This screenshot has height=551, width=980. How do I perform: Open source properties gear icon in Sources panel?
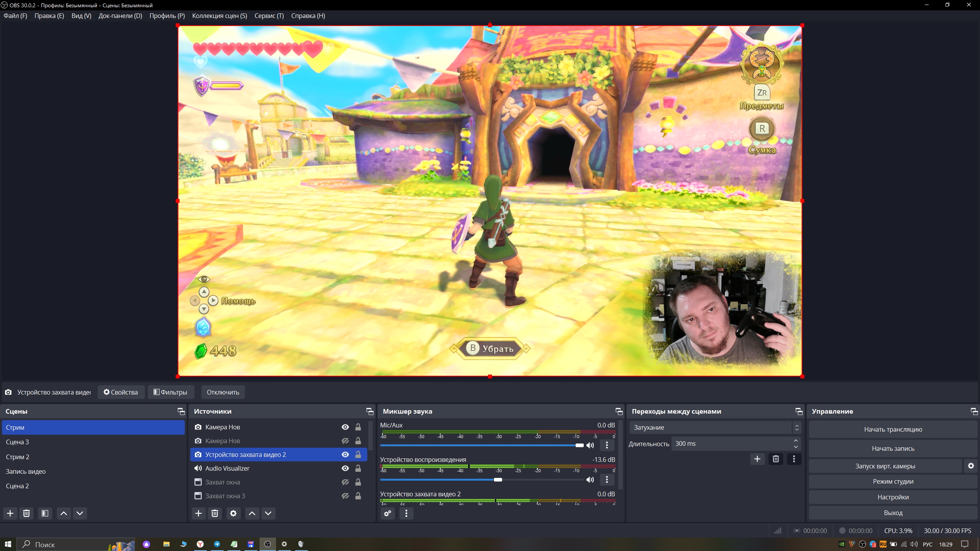tap(233, 513)
